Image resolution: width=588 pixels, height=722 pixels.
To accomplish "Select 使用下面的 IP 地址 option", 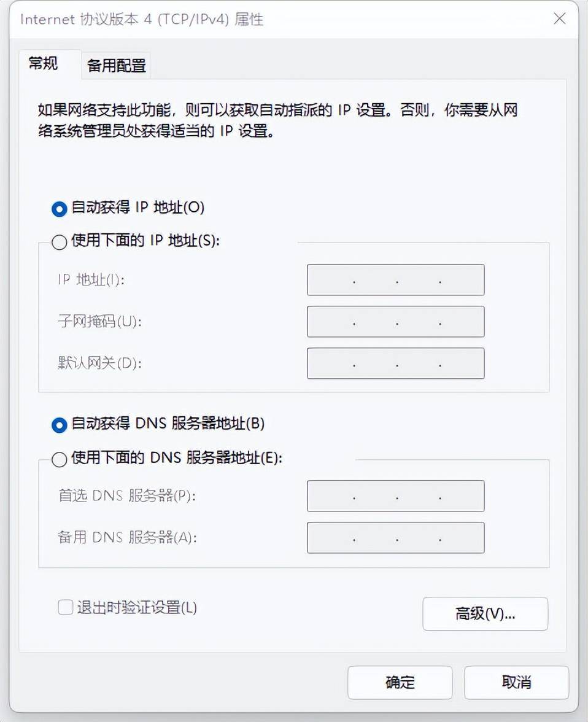I will [60, 242].
